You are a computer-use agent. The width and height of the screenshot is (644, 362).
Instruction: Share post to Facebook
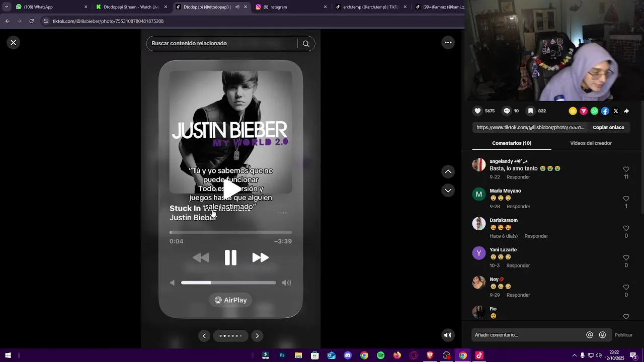coord(605,111)
